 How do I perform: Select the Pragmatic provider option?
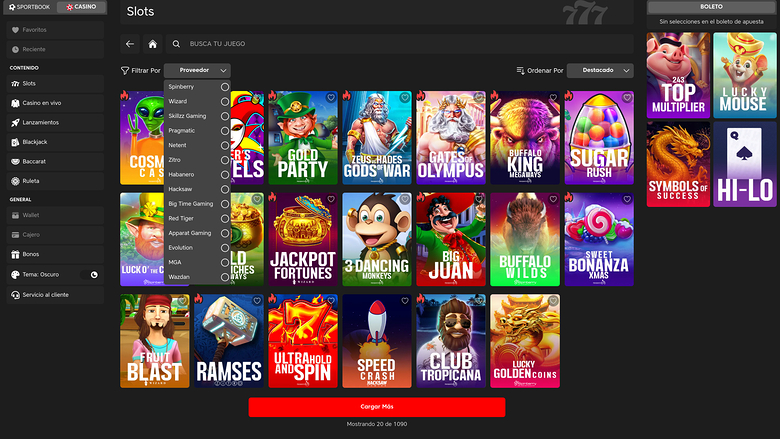pos(224,130)
